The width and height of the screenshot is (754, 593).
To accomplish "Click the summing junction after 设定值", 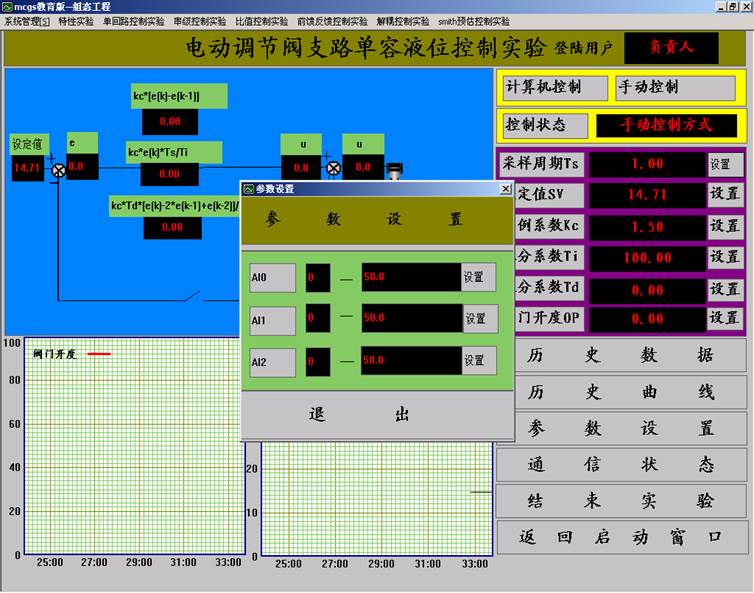I will point(57,170).
